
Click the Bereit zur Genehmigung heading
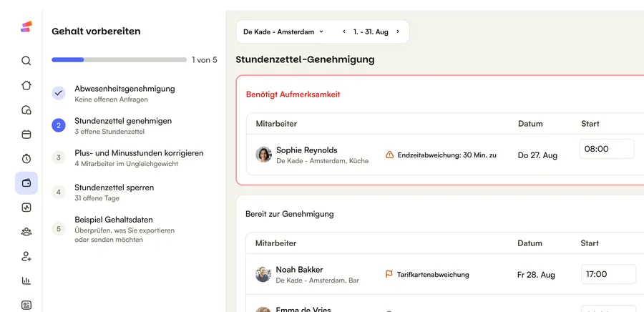[290, 214]
